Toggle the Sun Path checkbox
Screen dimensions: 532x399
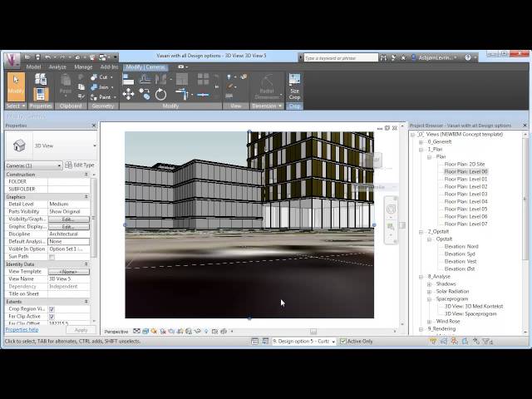(52, 257)
